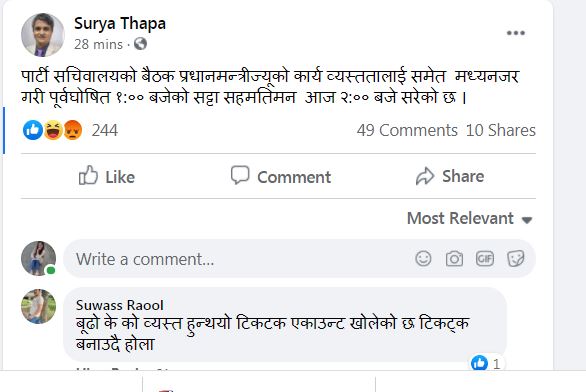Open the sticker picker icon
The width and height of the screenshot is (586, 392).
click(x=515, y=259)
